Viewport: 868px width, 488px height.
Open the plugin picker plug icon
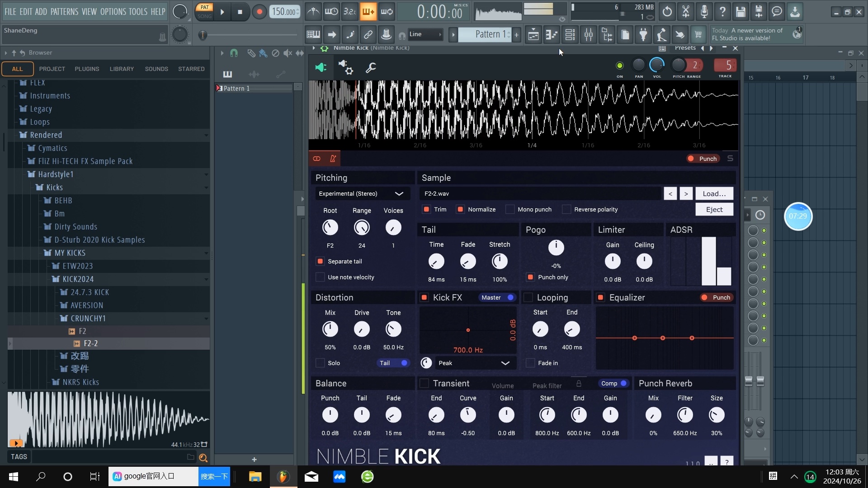[x=643, y=34]
